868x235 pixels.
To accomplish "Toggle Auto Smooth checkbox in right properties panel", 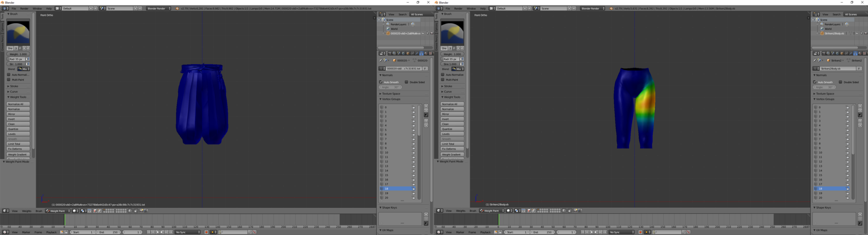I will click(815, 82).
